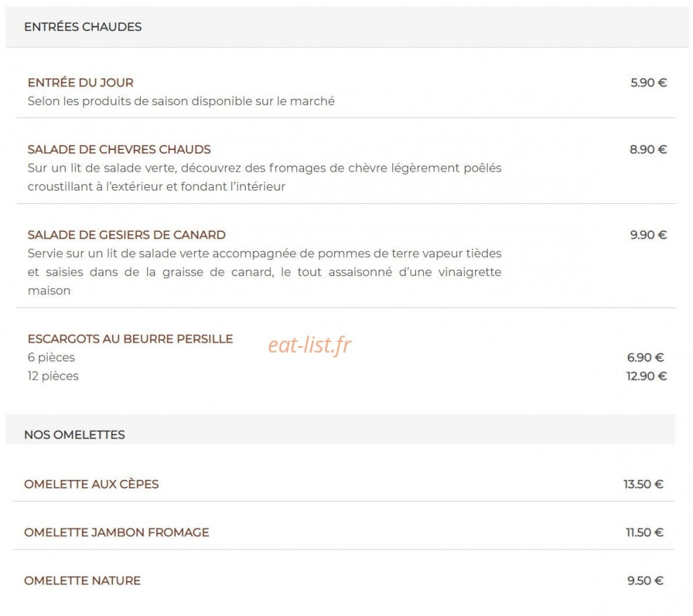Screen dimensions: 693x616
Task: Click the eat-list.fr watermark link
Action: click(x=310, y=345)
